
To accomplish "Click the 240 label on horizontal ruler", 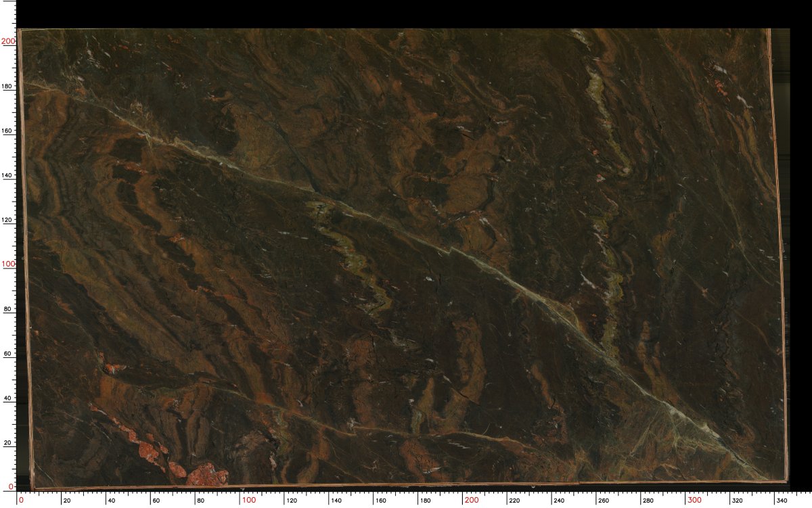I will pyautogui.click(x=560, y=501).
